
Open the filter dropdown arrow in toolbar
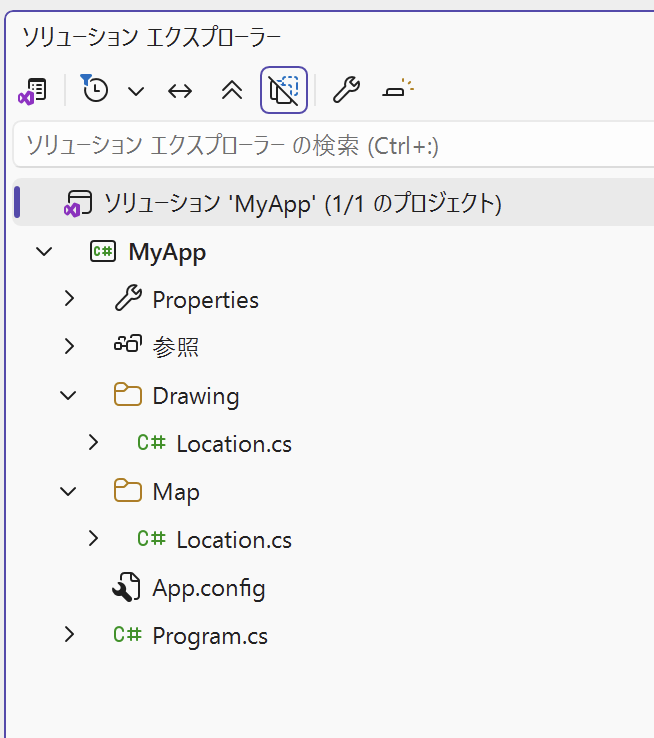136,91
